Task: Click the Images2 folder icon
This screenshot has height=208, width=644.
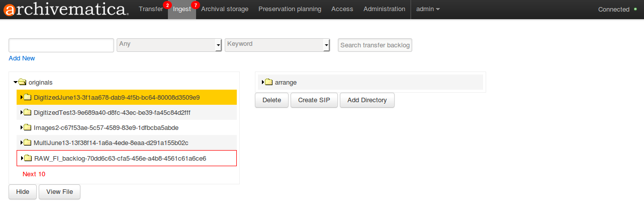Action: [x=28, y=127]
